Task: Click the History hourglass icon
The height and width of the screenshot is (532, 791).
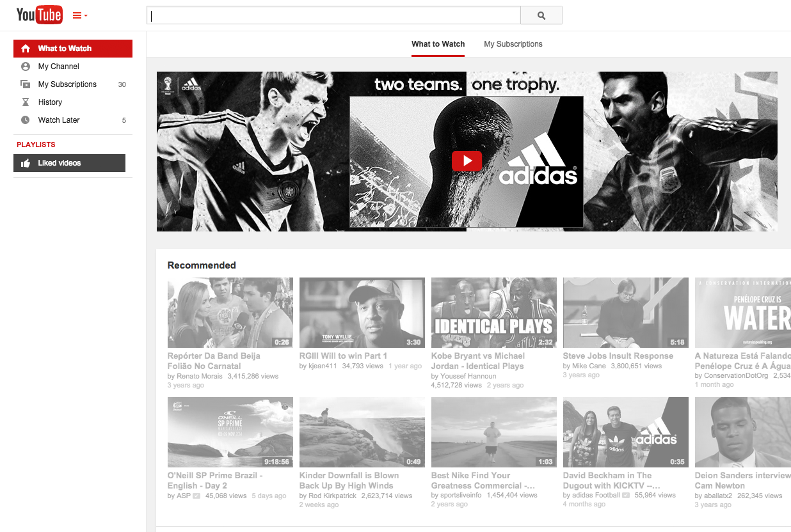Action: click(x=26, y=102)
